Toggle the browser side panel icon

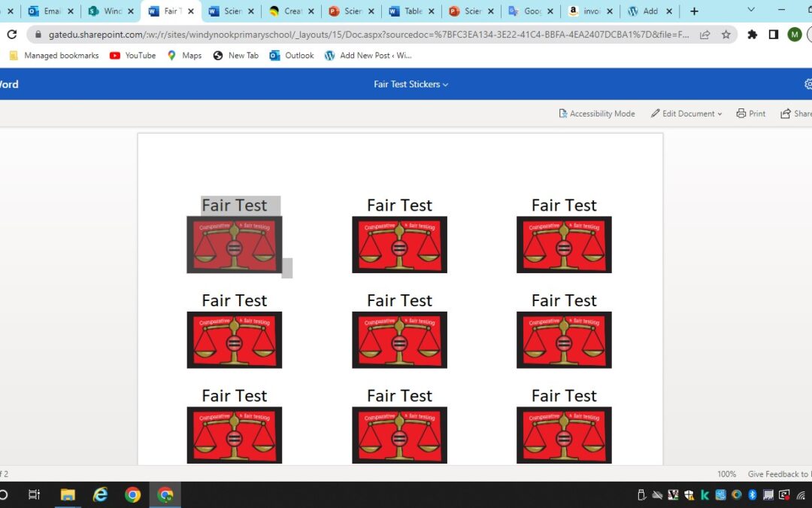click(x=773, y=35)
